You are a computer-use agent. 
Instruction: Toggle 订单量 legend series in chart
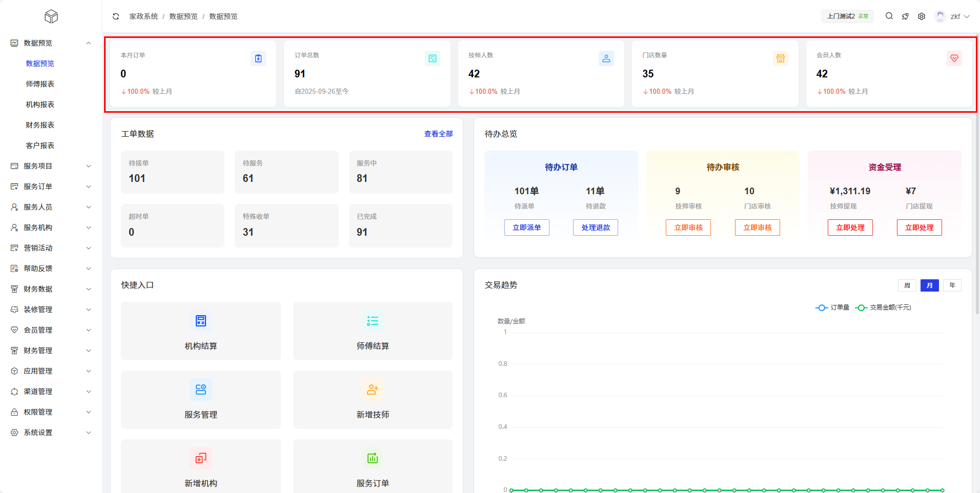click(x=832, y=307)
